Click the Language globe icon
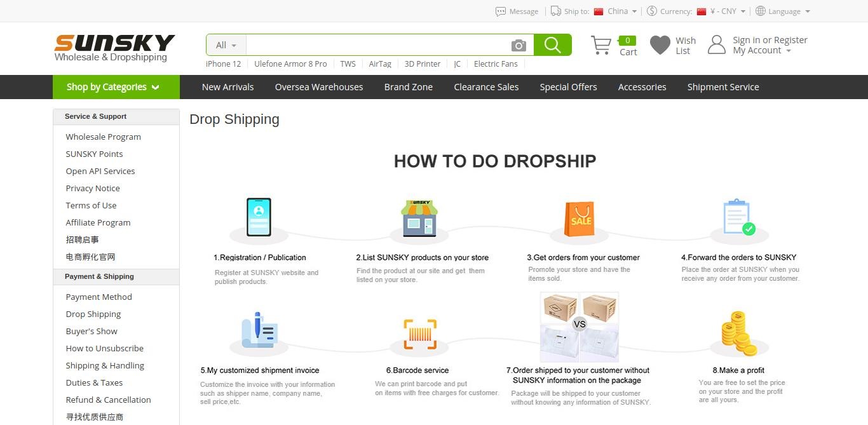The width and height of the screenshot is (868, 425). point(761,11)
